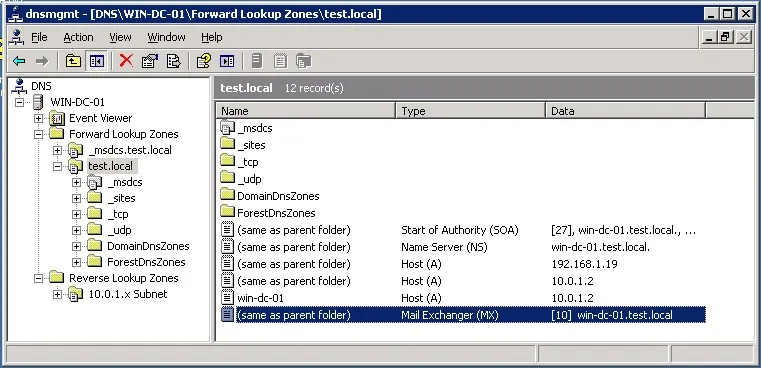
Task: Select DomainDnsZones in the tree
Action: pos(148,246)
